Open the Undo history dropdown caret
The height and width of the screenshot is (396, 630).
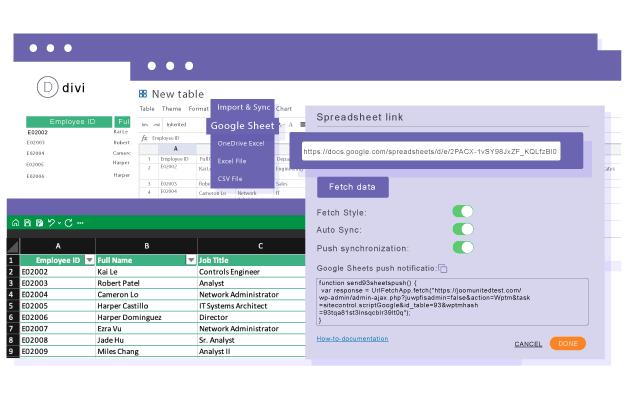tap(59, 223)
